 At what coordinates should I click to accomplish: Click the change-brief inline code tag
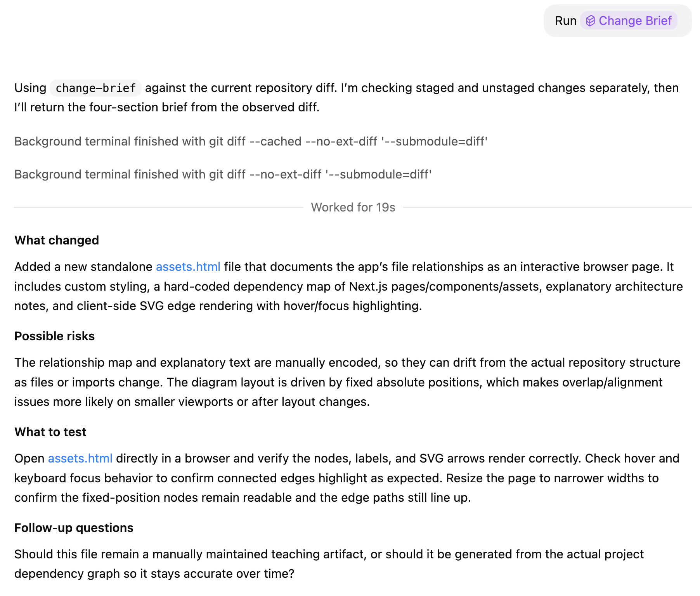pos(95,88)
